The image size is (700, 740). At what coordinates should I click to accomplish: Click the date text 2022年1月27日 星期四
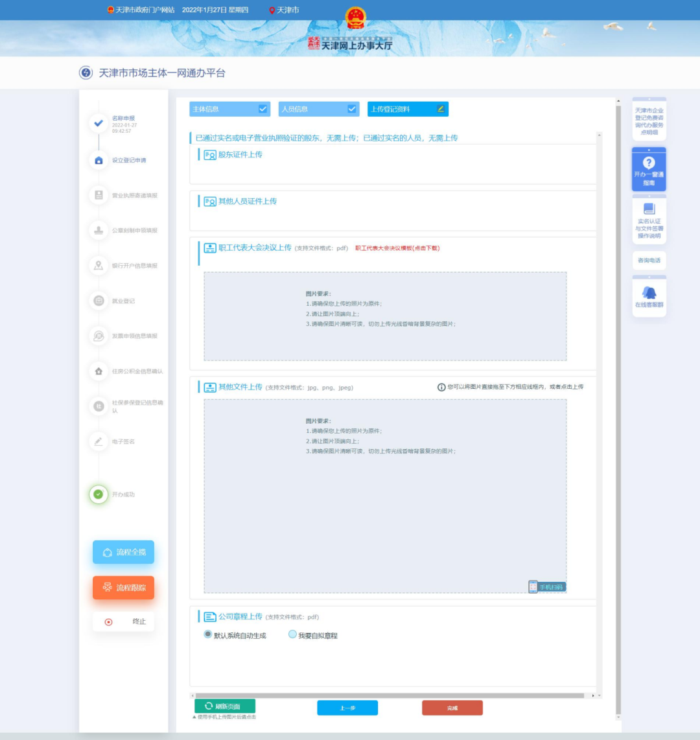215,10
